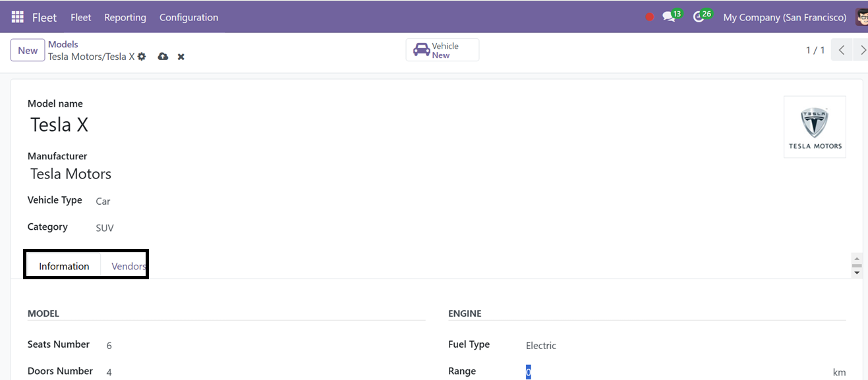Screen dimensions: 868x380
Task: Click the Manufacturer label
Action: point(57,156)
